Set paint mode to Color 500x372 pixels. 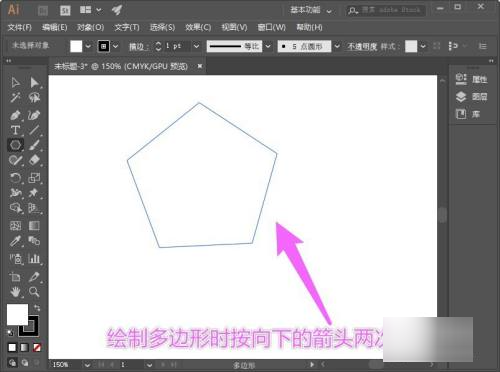point(12,348)
